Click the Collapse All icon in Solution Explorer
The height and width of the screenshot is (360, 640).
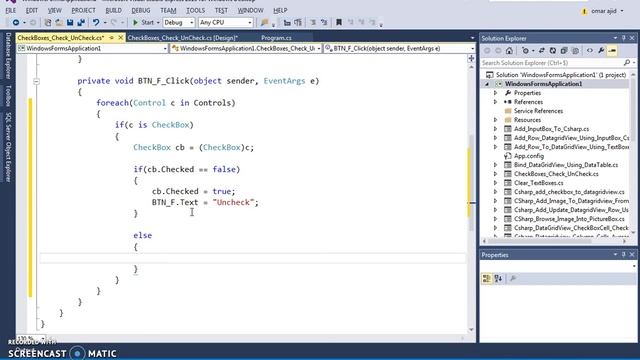pyautogui.click(x=564, y=51)
